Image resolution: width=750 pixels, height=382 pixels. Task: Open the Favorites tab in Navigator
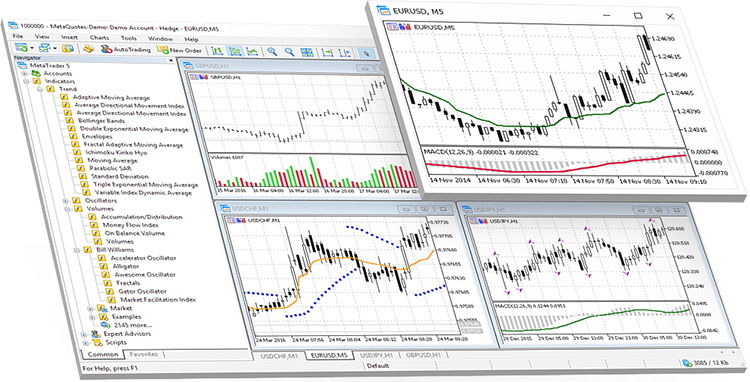143,354
